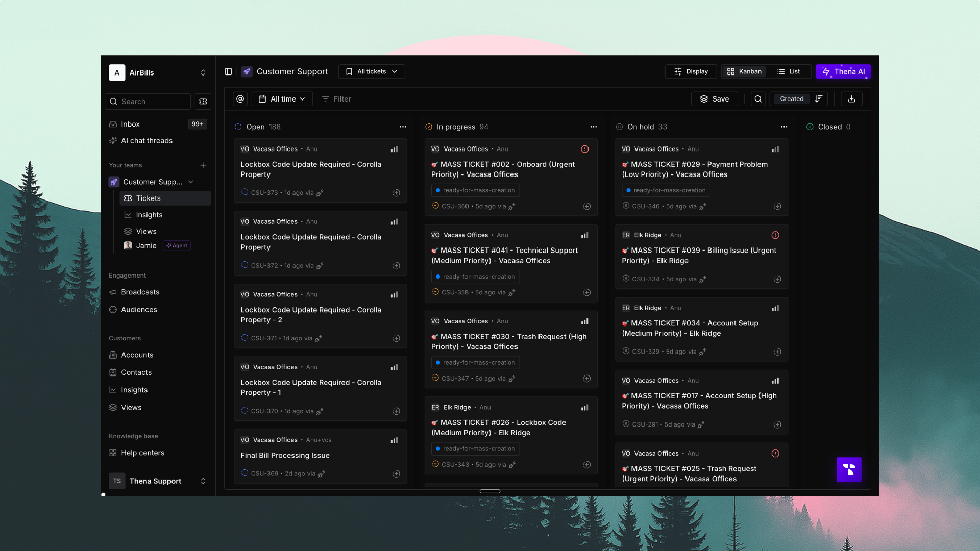This screenshot has height=551, width=980.
Task: Assign CSU-373 using its add-assignee icon
Action: (x=396, y=193)
